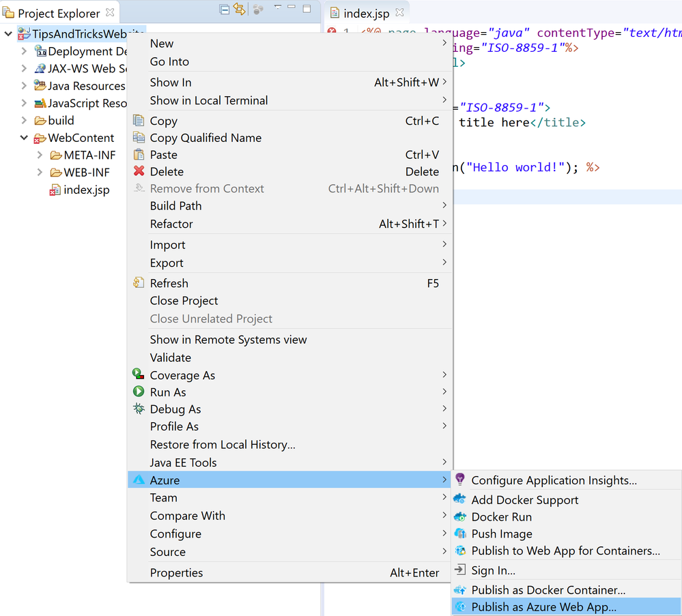Toggle Link with Editor icon
This screenshot has width=682, height=616.
pyautogui.click(x=239, y=9)
